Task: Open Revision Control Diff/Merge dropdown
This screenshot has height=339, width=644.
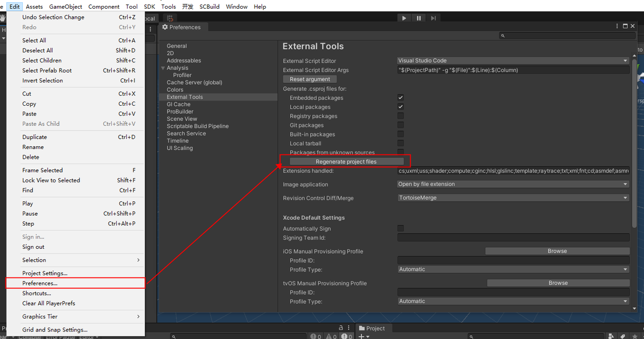Action: [513, 198]
